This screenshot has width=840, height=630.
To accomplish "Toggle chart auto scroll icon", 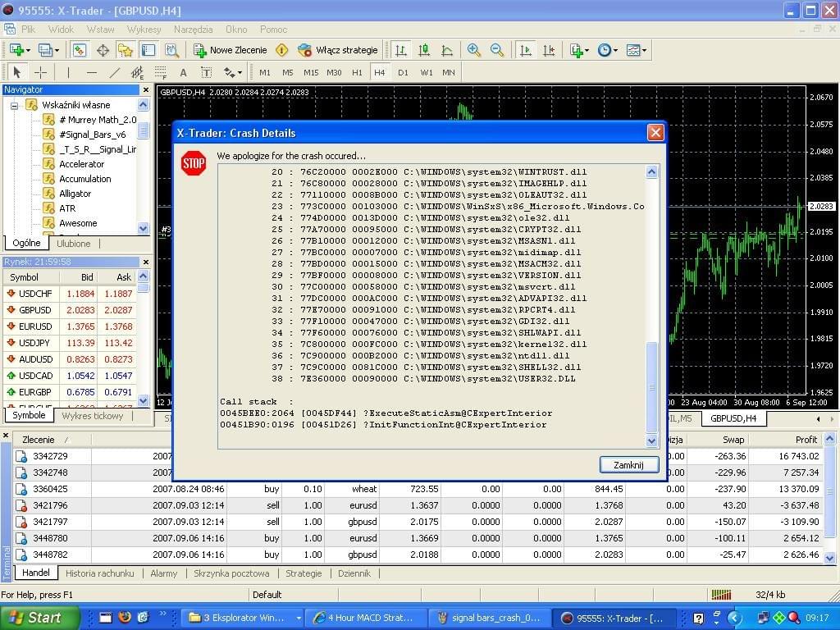I will click(526, 50).
